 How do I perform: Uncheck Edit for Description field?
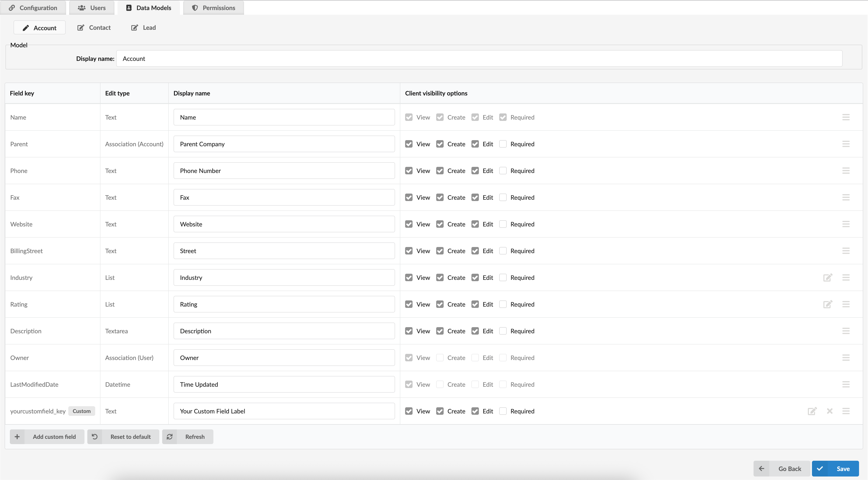[475, 331]
